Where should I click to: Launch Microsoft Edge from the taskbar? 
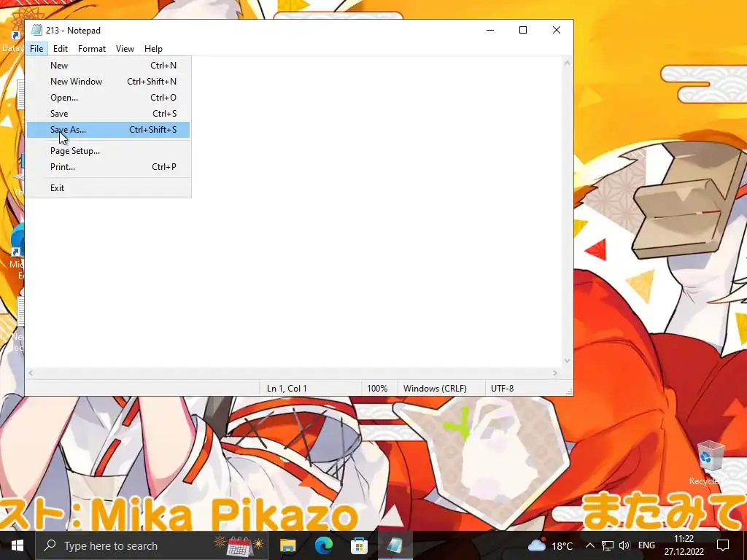323,545
